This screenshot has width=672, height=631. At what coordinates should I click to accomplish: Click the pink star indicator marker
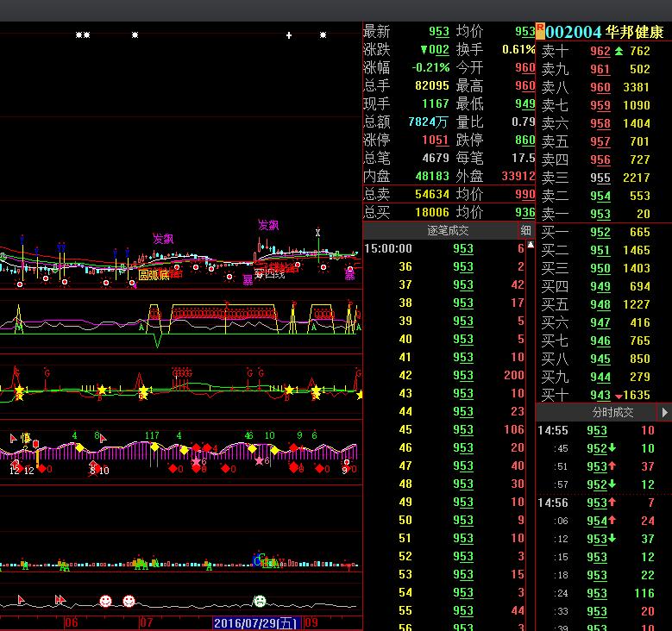pyautogui.click(x=259, y=461)
